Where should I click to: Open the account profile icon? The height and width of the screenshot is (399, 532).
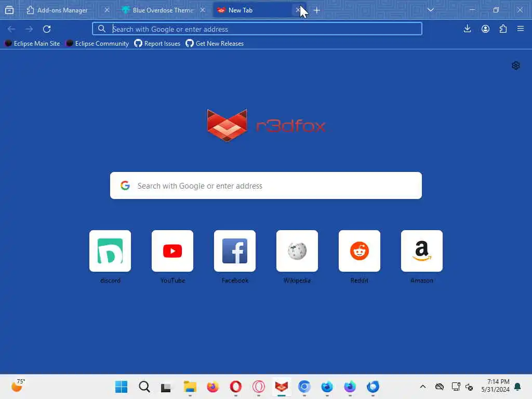pyautogui.click(x=485, y=29)
